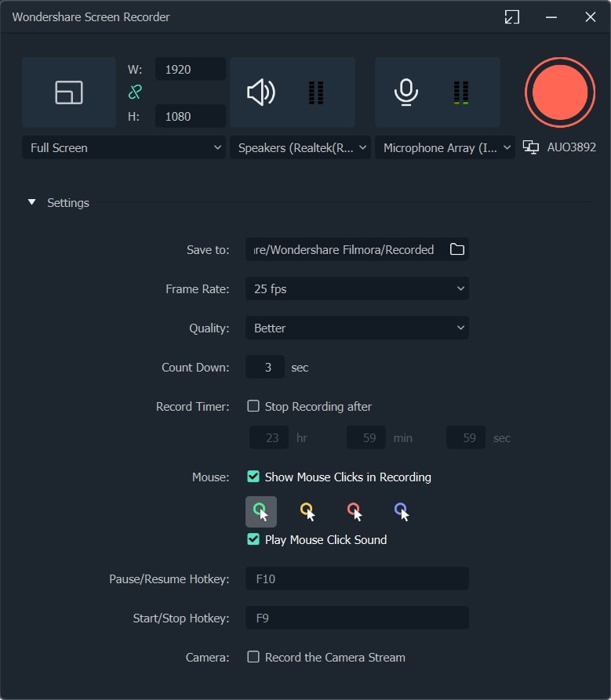Open the Speakers (Realtek) device dropdown
Screen dimensions: 611x700
[300, 147]
